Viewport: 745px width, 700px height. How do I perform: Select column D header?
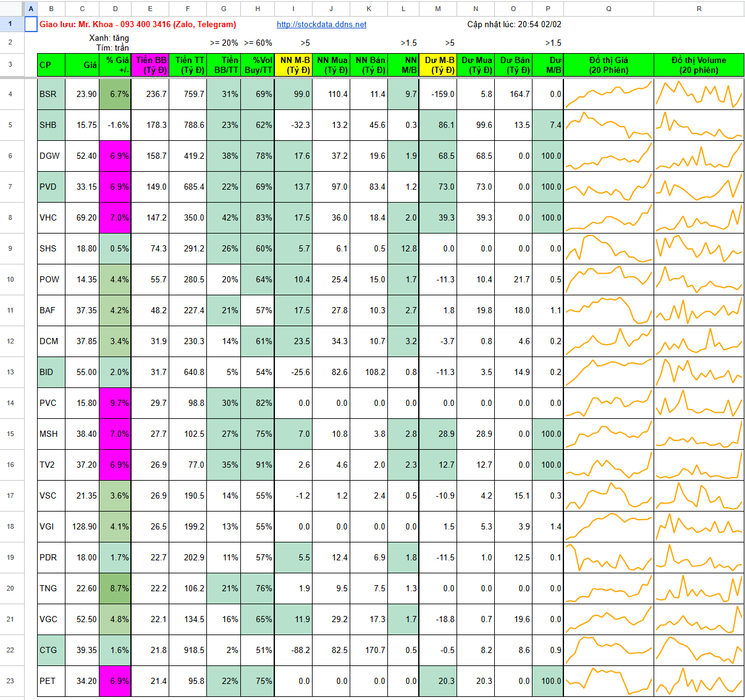coord(115,9)
